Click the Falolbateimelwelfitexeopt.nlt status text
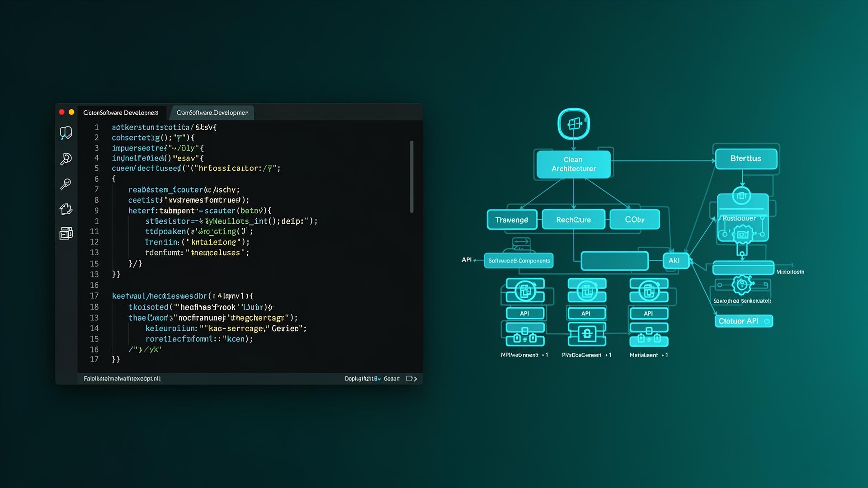The image size is (868, 488). coord(122,379)
